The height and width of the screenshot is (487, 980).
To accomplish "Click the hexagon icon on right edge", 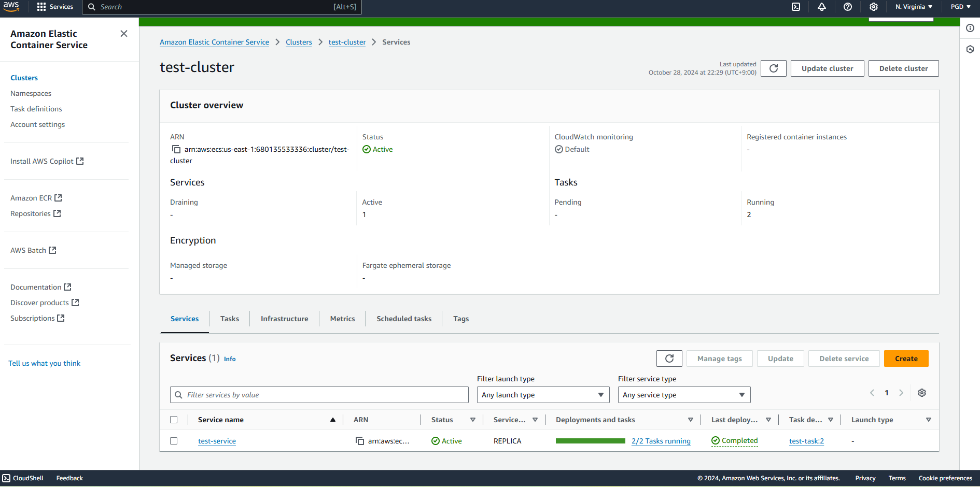I will [x=970, y=49].
